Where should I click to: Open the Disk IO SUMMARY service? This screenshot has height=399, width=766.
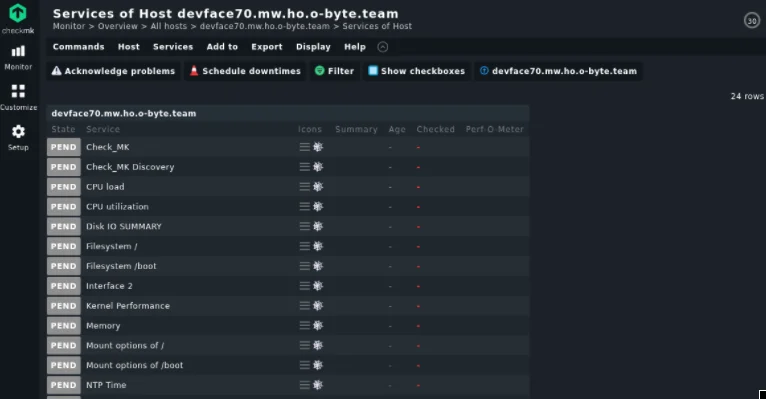point(124,227)
